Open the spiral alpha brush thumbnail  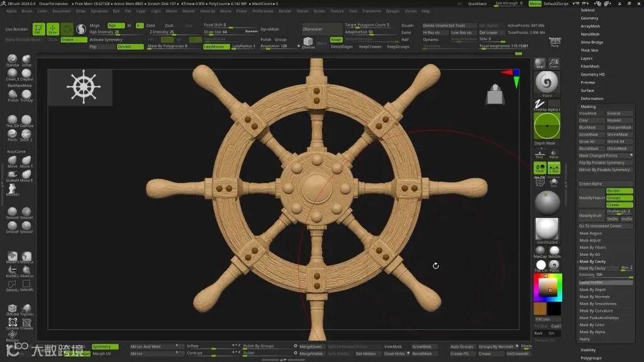tap(547, 82)
